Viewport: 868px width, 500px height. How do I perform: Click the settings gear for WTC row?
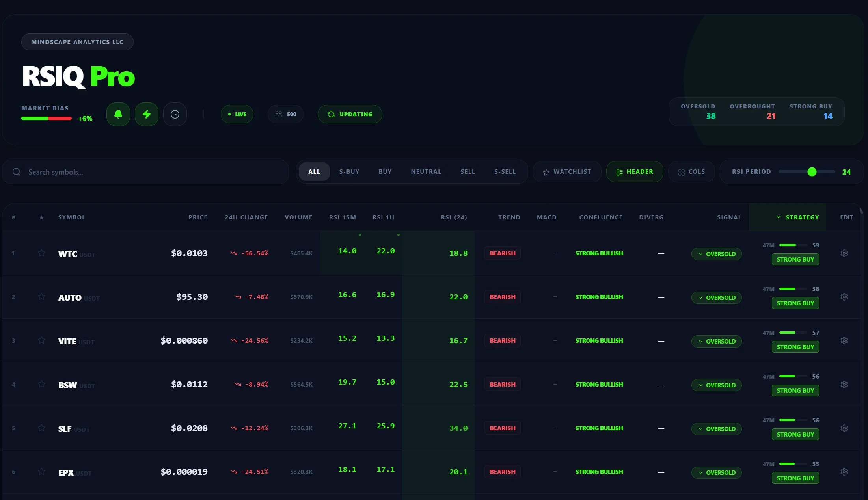[x=844, y=253]
